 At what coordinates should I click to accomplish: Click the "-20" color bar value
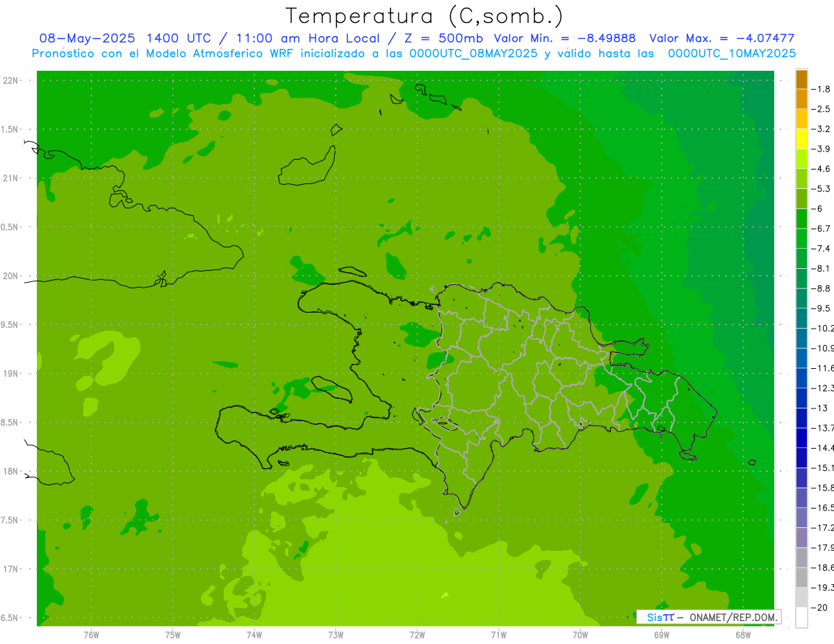pos(819,607)
